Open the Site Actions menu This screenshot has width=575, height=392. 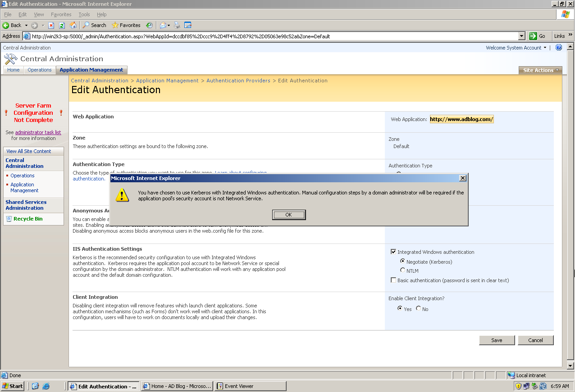[540, 70]
